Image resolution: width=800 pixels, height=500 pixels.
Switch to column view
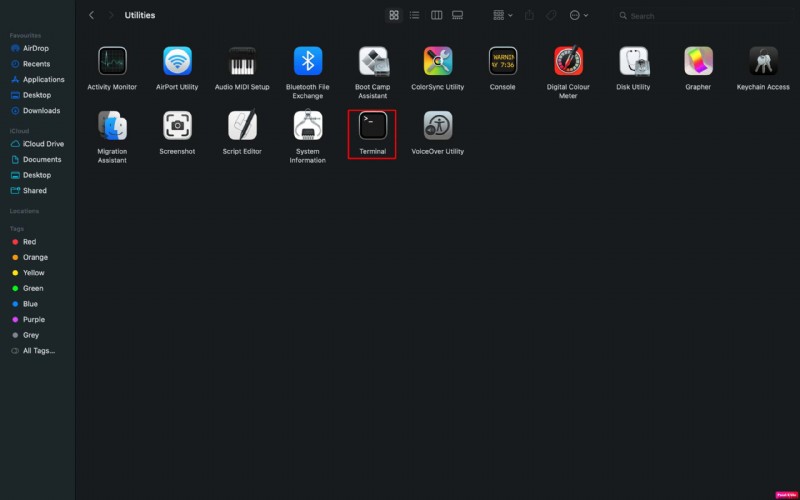[437, 15]
